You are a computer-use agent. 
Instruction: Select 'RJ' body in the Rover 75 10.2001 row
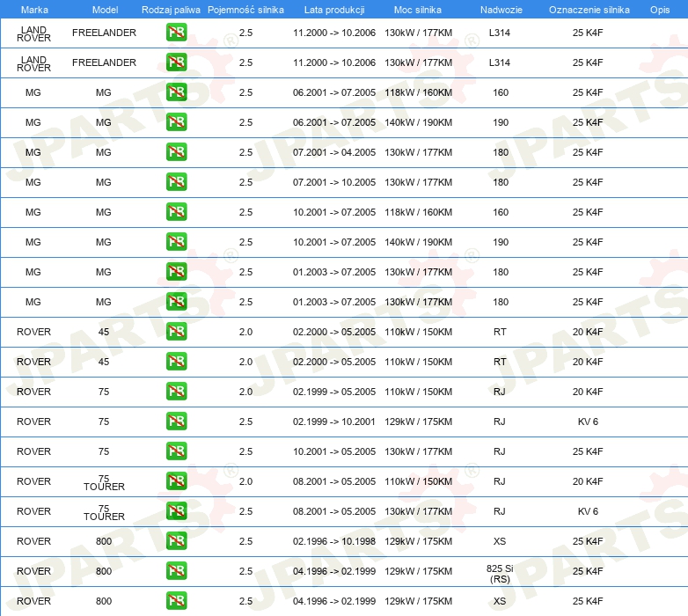(x=500, y=451)
